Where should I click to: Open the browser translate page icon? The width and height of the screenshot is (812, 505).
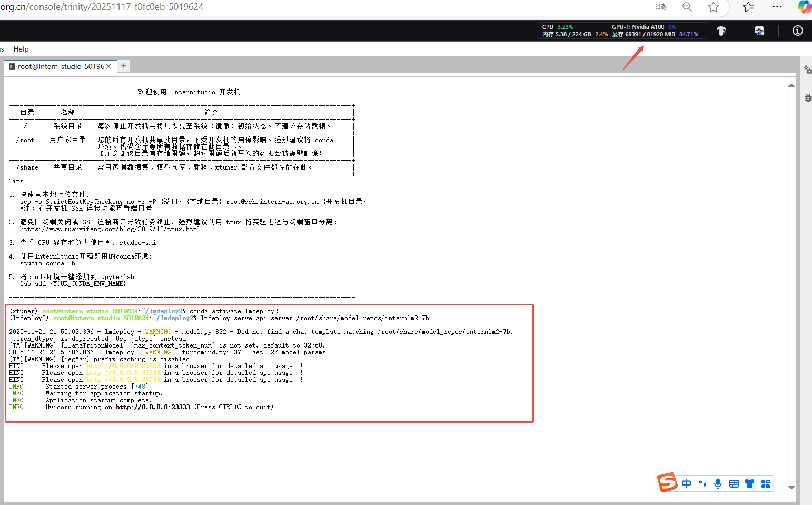point(661,7)
